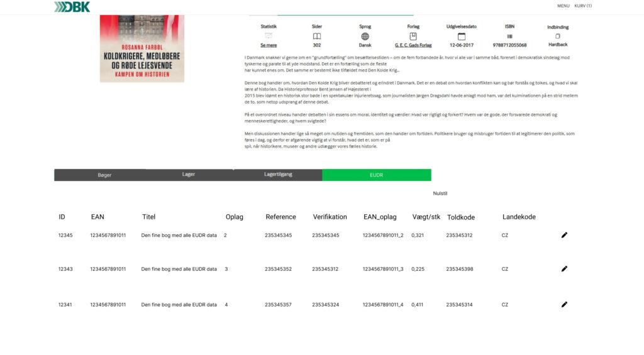Viewport: 644px width, 355px height.
Task: Click the Forlag publisher icon
Action: 413,36
